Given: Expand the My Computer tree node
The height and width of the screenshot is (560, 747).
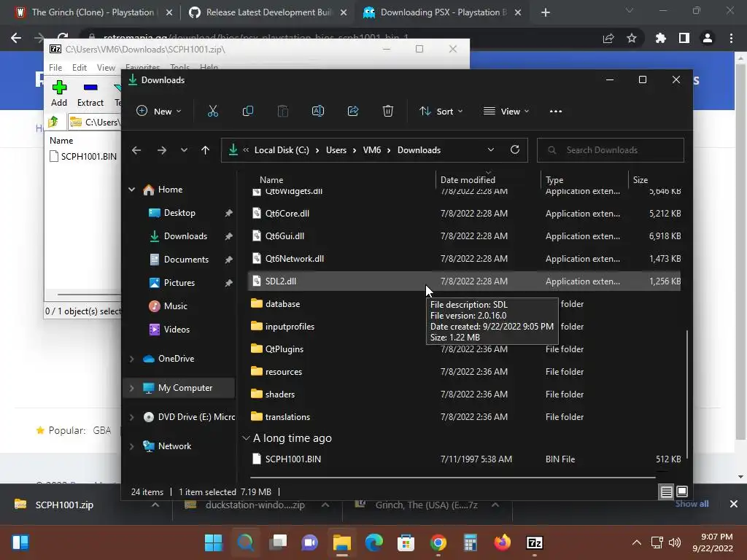Looking at the screenshot, I should coord(131,388).
